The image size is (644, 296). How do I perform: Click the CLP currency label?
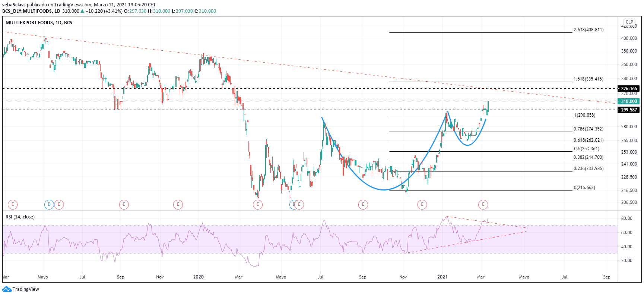coord(629,22)
